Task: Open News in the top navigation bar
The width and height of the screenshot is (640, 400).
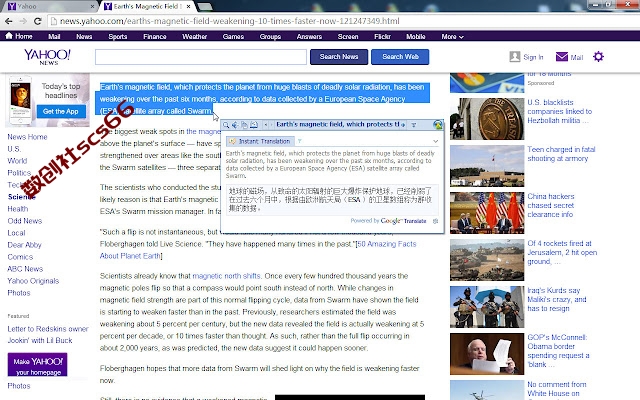Action: point(84,36)
